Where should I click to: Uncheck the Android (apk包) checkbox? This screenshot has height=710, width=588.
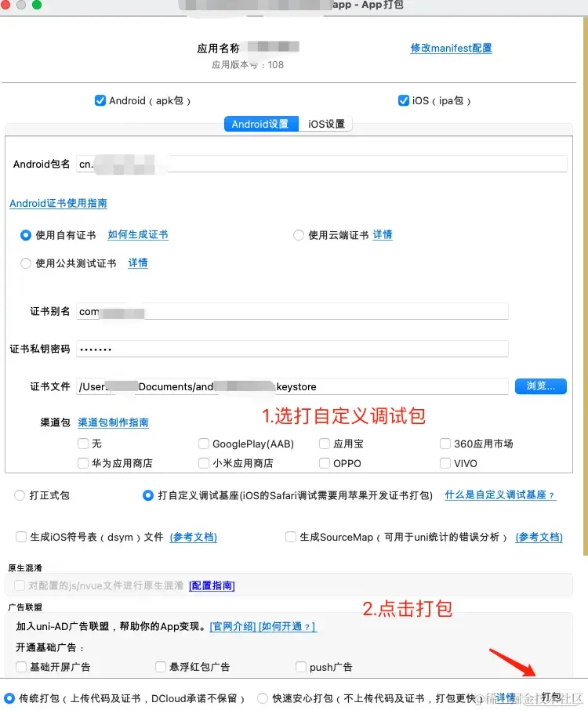100,100
